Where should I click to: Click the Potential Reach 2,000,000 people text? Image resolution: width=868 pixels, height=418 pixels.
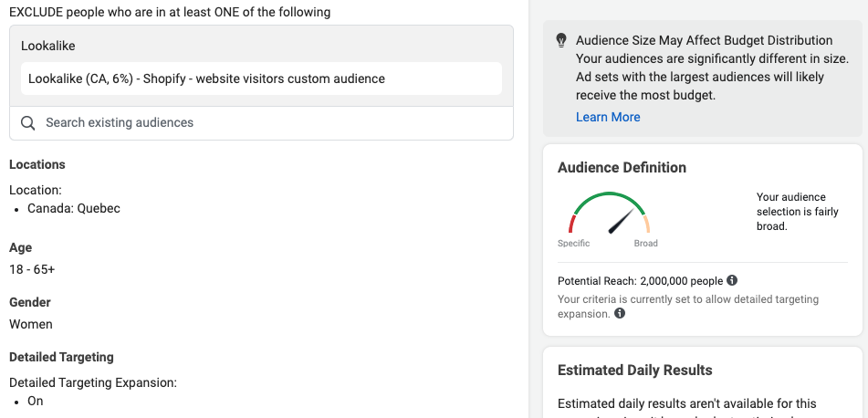(x=640, y=281)
